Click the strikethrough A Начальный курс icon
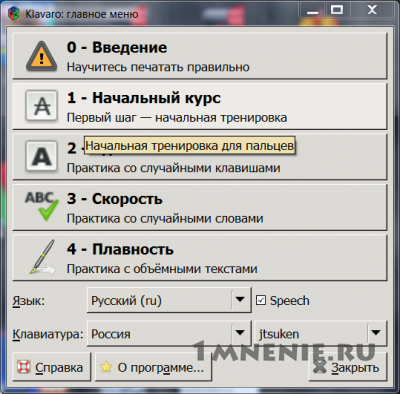 tap(42, 106)
